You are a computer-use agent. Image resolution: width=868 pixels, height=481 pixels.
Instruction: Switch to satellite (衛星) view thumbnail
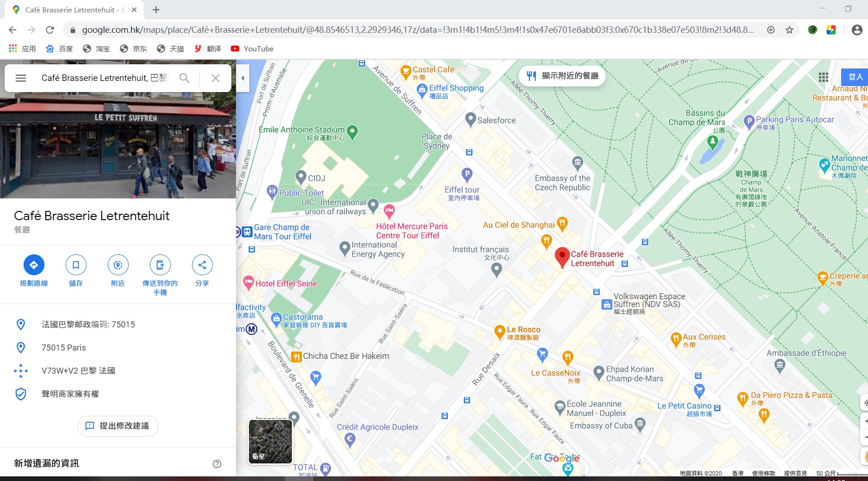(271, 442)
